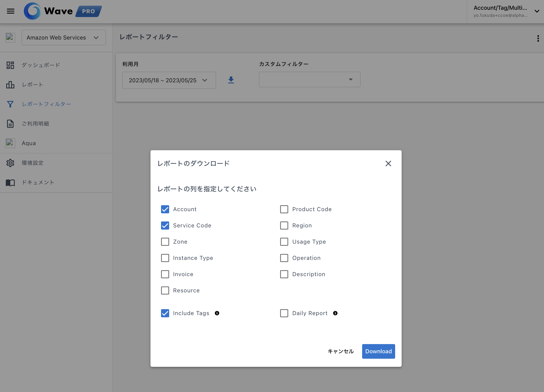Screen dimensions: 544x392
Task: Click the キャンセル button
Action: tap(340, 351)
